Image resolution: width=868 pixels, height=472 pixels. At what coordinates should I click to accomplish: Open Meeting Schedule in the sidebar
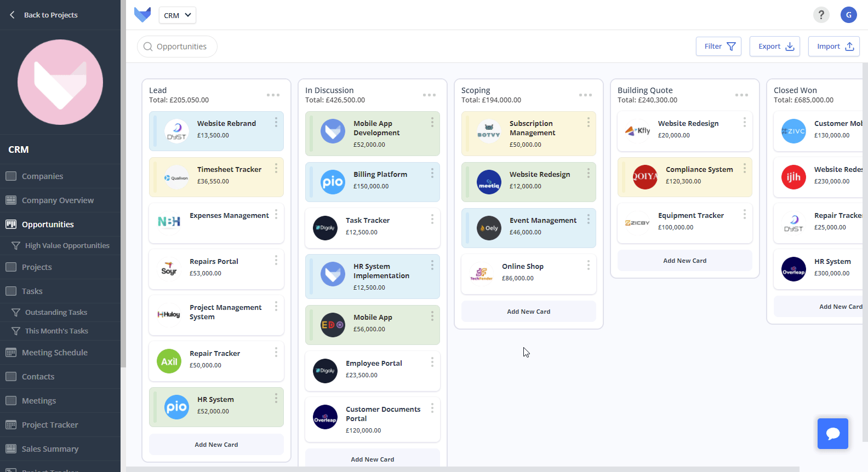[54, 353]
